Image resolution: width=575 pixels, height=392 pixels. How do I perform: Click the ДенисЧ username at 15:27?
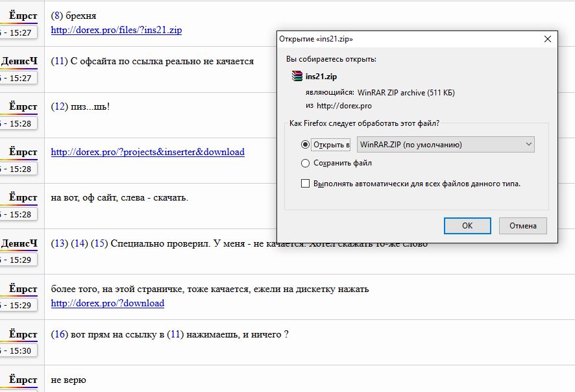(19, 61)
